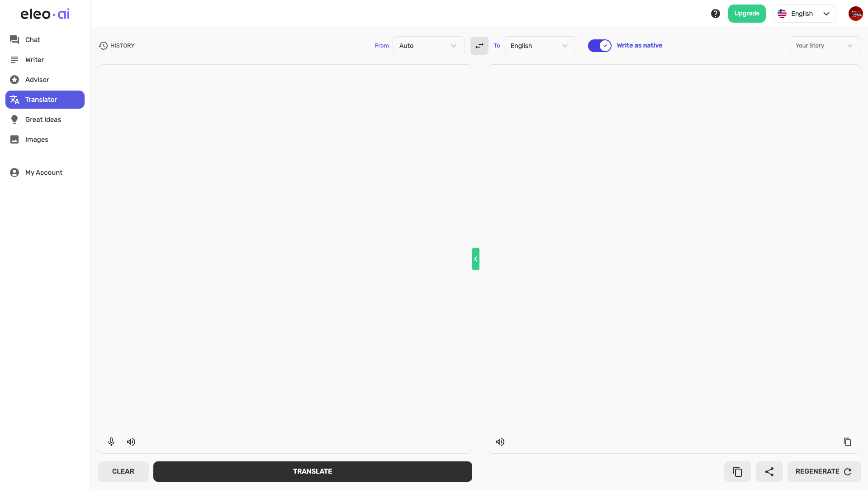Open the Your Story style dropdown
Image resolution: width=868 pixels, height=489 pixels.
(x=824, y=46)
